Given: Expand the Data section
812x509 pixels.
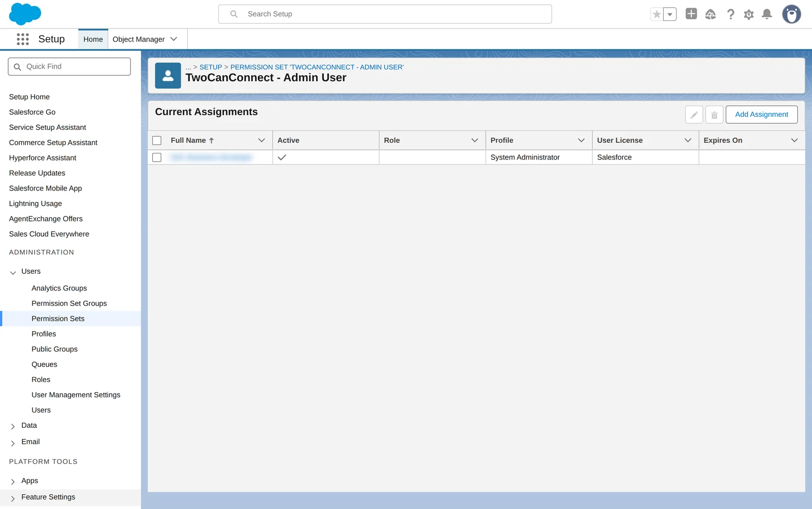Looking at the screenshot, I should click(x=13, y=426).
